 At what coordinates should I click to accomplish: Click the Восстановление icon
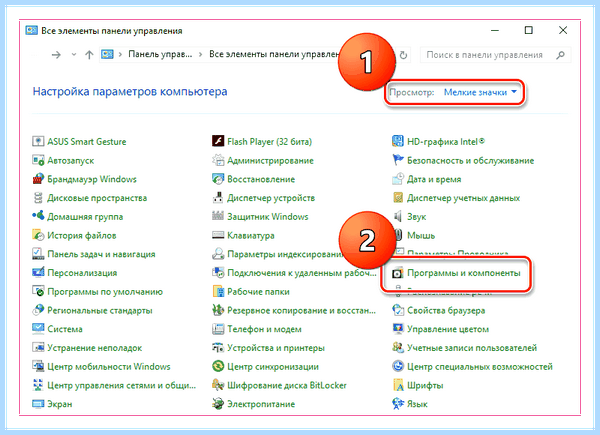(218, 179)
